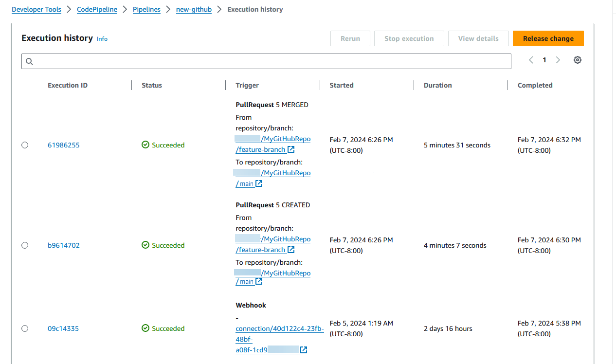Open execution 61986255 details link
Screen dimensions: 616x364
tap(63, 145)
